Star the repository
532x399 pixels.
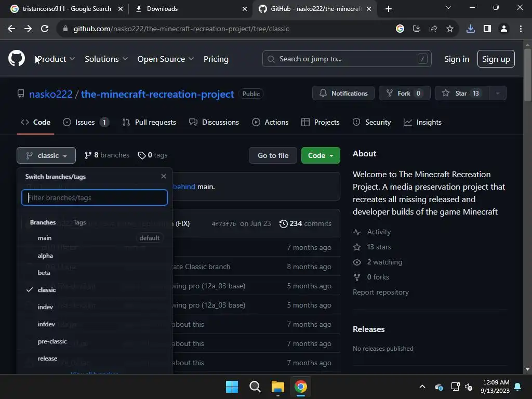click(x=462, y=94)
